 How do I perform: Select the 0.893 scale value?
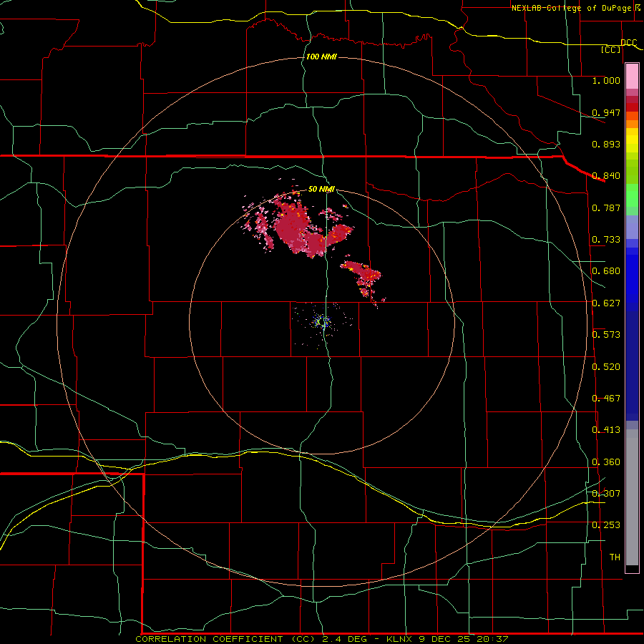(x=606, y=144)
